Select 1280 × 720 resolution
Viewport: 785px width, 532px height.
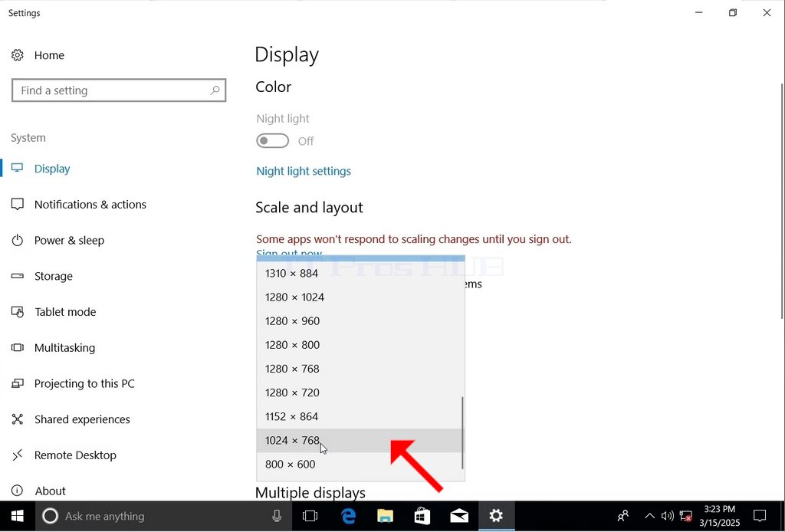(360, 393)
